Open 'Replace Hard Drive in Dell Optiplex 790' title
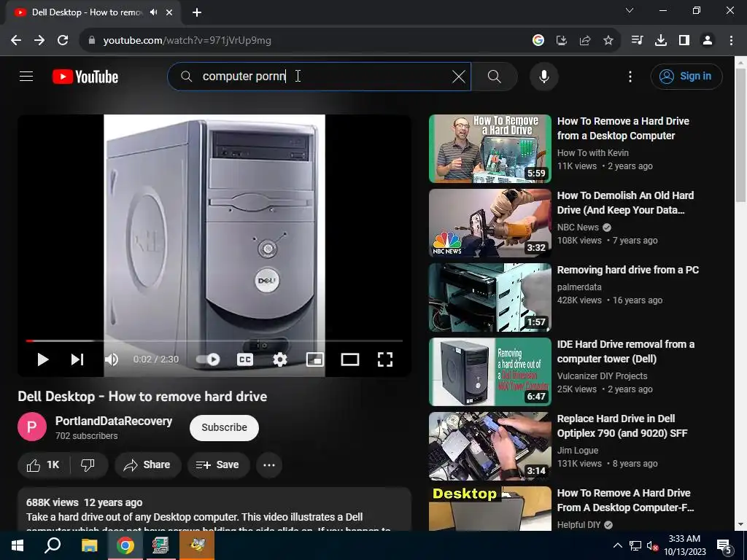Viewport: 747px width, 560px height. [622, 426]
